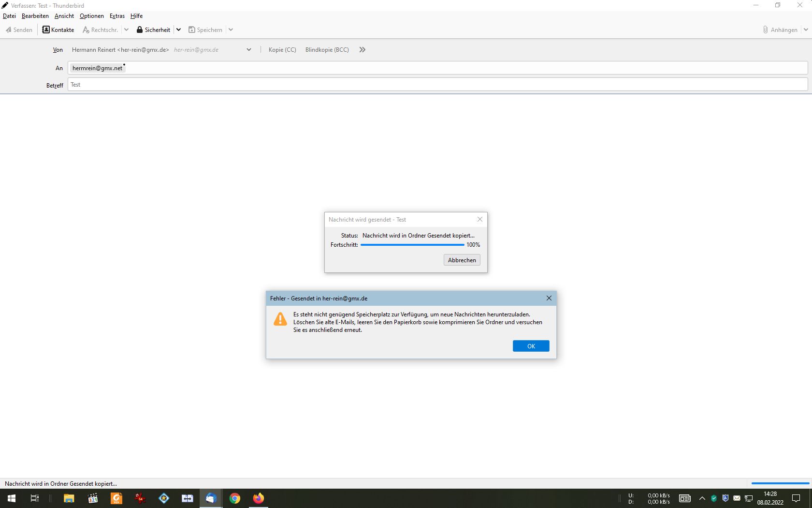Expand the Speichern dropdown arrow
Image resolution: width=812 pixels, height=508 pixels.
coord(231,30)
